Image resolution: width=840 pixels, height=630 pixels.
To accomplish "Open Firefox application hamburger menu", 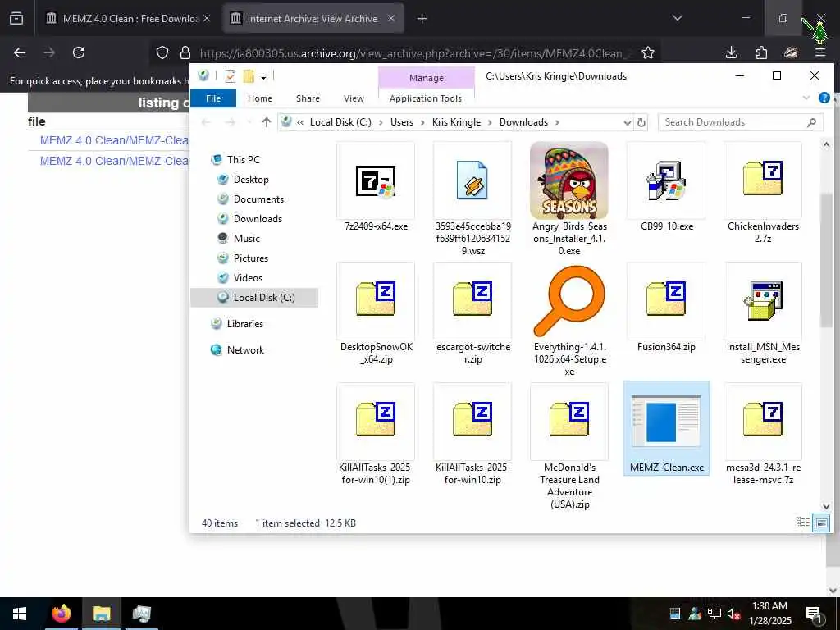I will click(x=820, y=52).
